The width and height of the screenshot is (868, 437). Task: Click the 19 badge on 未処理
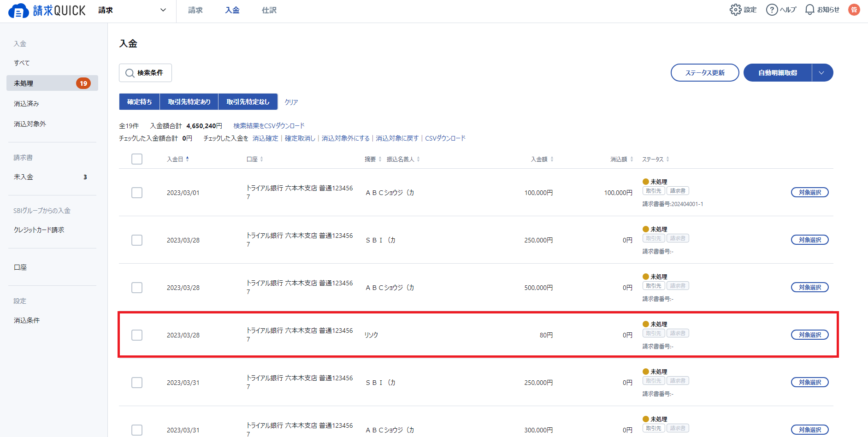coord(83,83)
